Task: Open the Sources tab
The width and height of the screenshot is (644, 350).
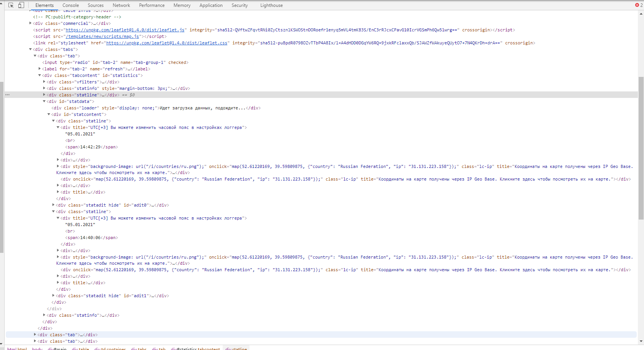Action: pos(96,5)
